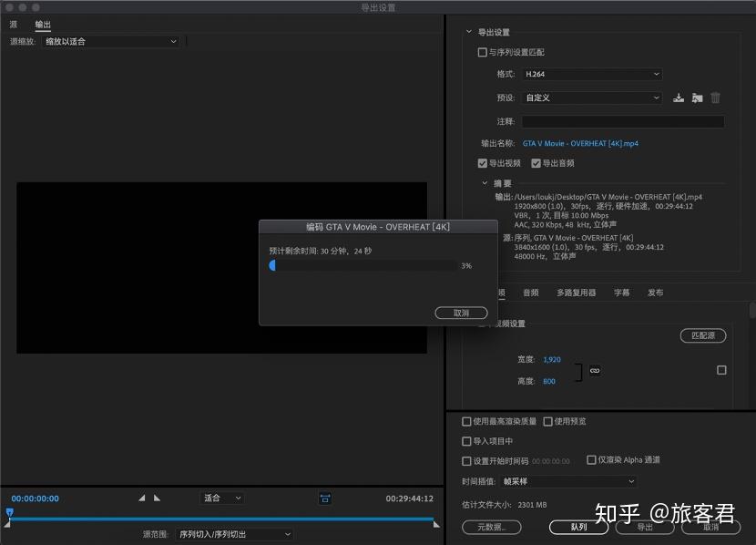Click the width value 1,920
The height and width of the screenshot is (545, 756).
pyautogui.click(x=552, y=359)
